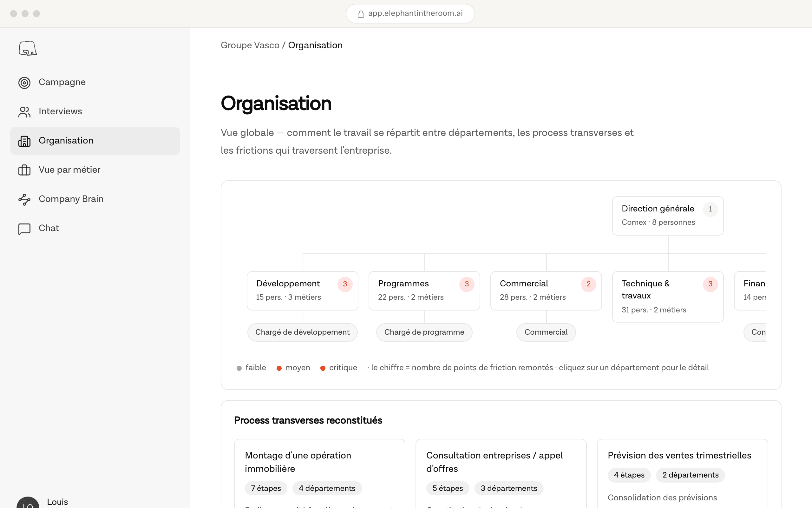
Task: Click the Finance department card at edge
Action: pyautogui.click(x=750, y=291)
